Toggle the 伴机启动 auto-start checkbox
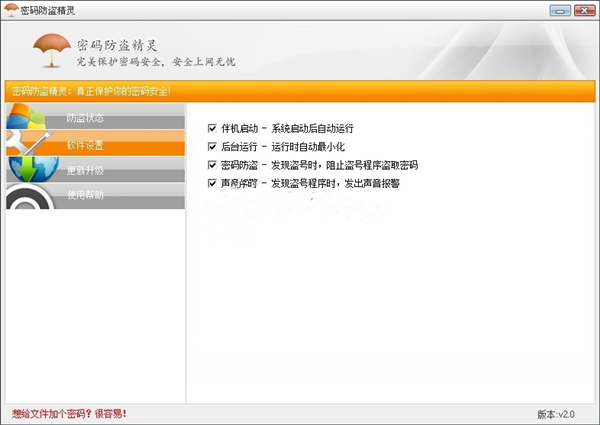 point(212,129)
